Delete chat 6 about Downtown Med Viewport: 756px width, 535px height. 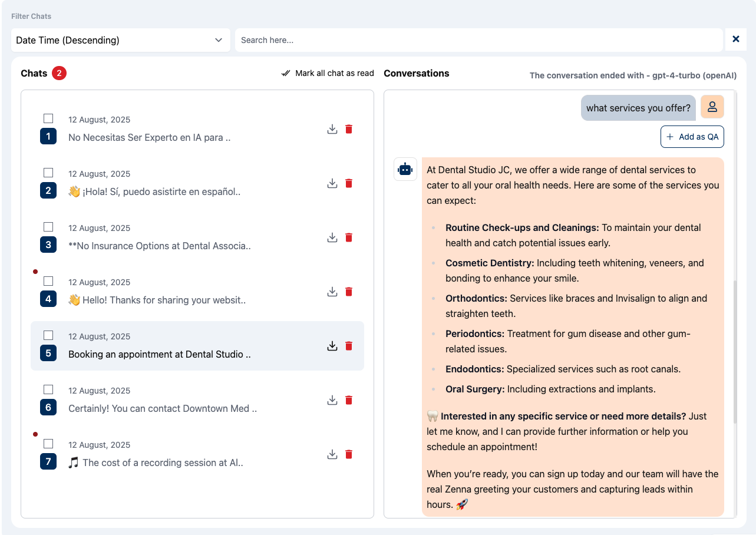(x=349, y=399)
